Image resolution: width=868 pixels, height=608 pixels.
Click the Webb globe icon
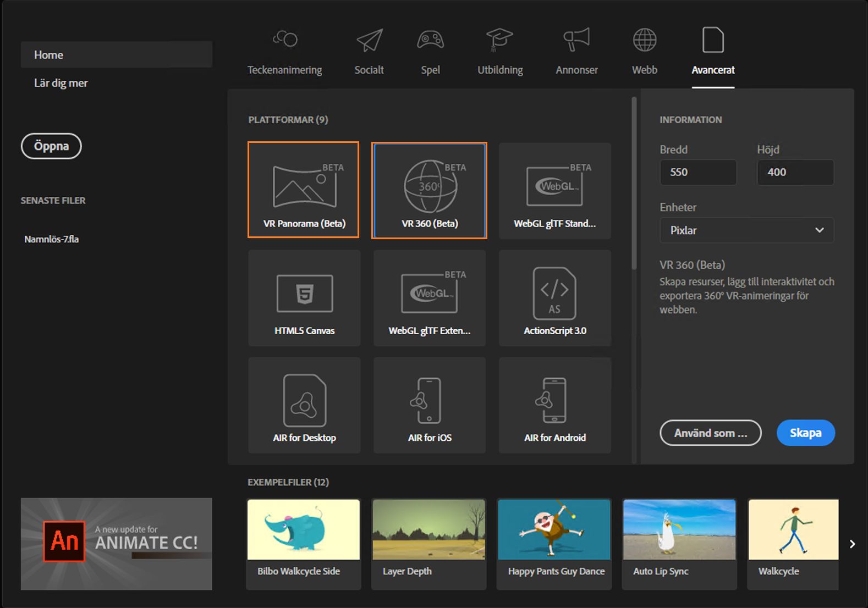click(x=645, y=40)
